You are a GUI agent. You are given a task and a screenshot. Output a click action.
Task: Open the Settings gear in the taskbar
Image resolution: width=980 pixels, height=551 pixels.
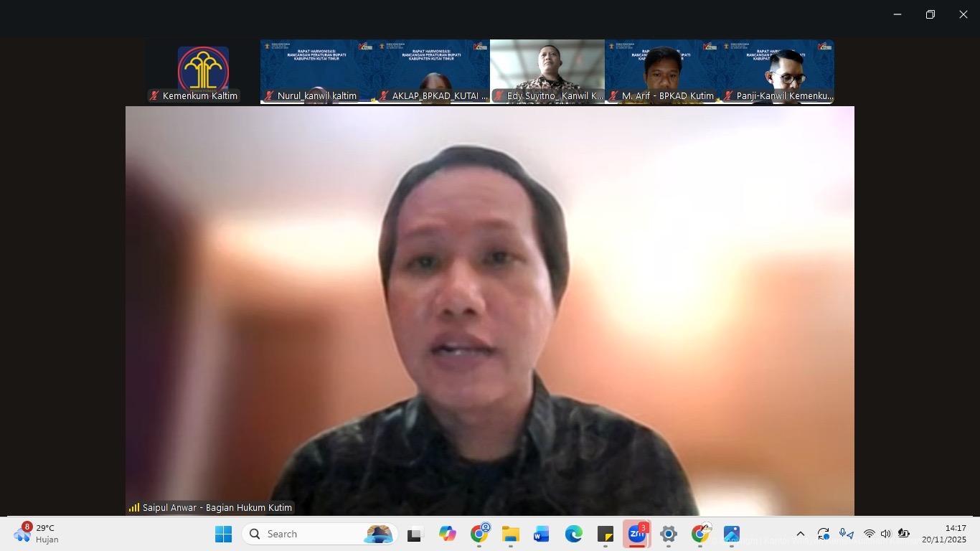[668, 534]
